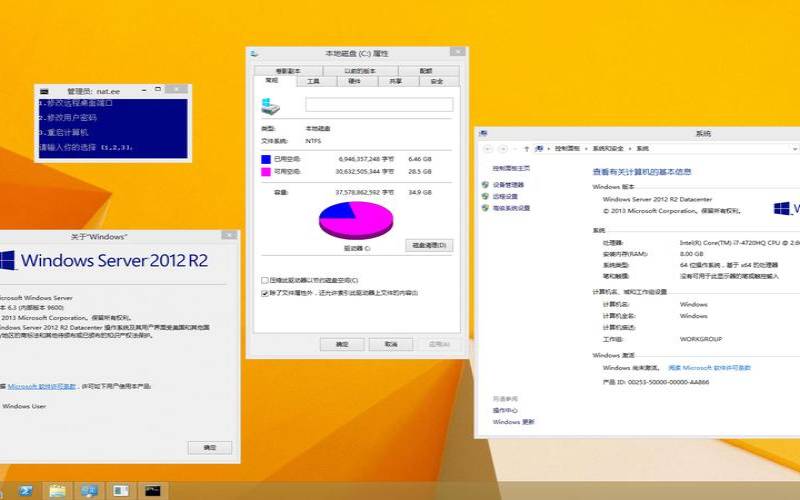Screen dimensions: 800x500
Task: Click the magenta free space color swatch
Action: click(266, 172)
